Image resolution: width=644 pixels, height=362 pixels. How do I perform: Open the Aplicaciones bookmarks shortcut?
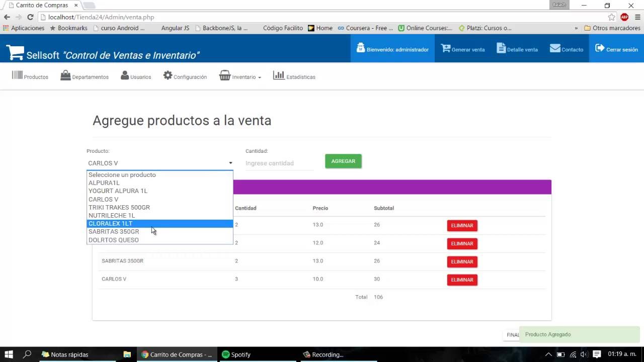[24, 28]
